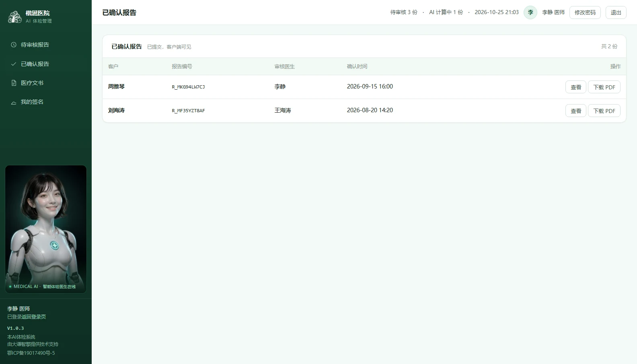Click the 共 2 份 count label
This screenshot has height=364, width=637.
(609, 47)
